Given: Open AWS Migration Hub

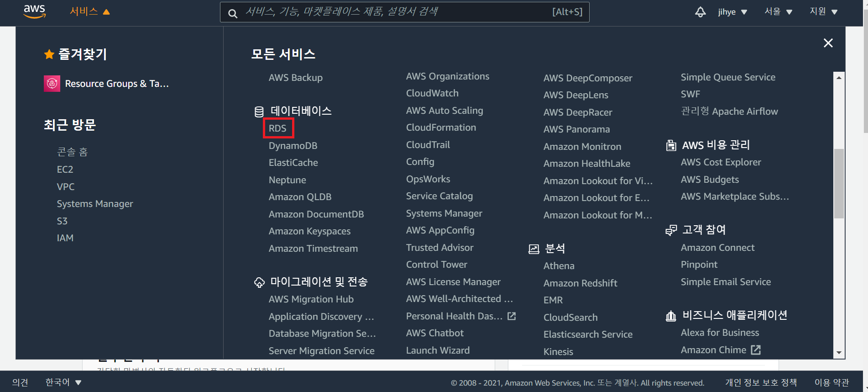Looking at the screenshot, I should tap(311, 299).
